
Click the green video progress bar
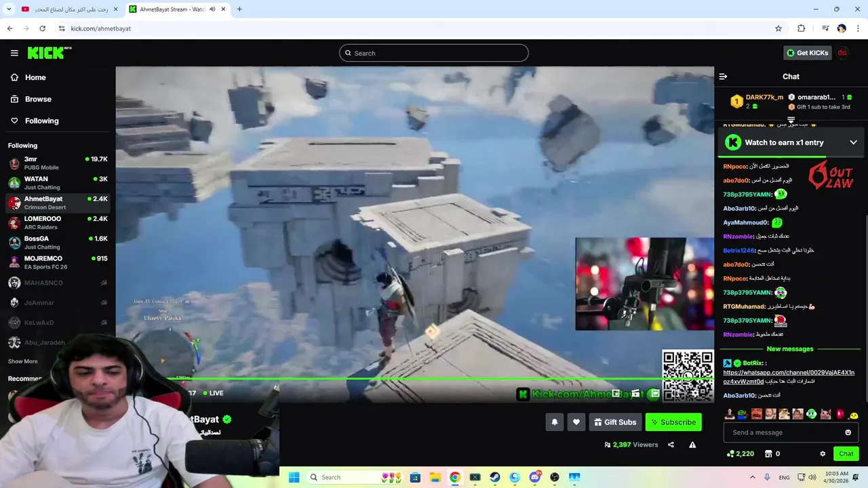tap(414, 380)
